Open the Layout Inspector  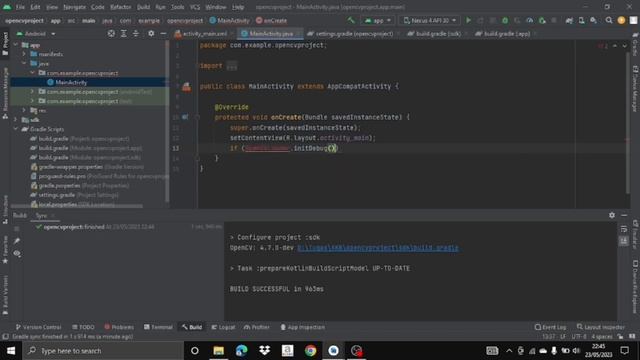pos(600,327)
